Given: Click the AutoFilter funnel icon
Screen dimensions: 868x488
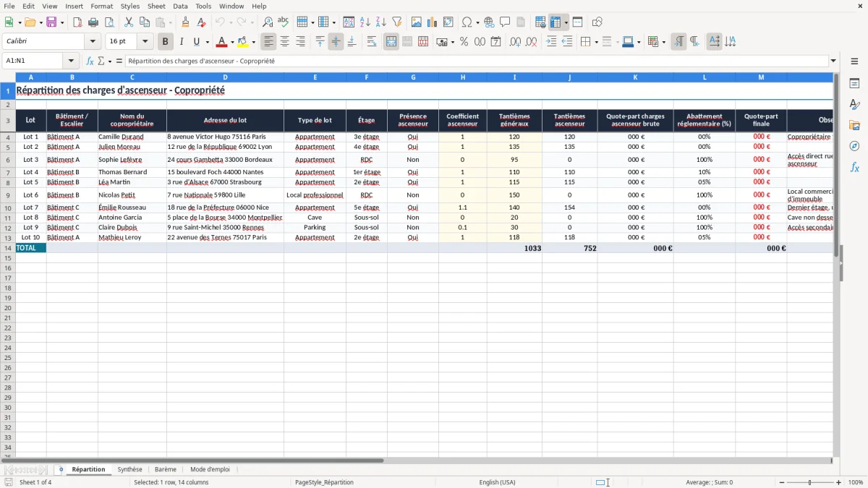Looking at the screenshot, I should pyautogui.click(x=397, y=22).
